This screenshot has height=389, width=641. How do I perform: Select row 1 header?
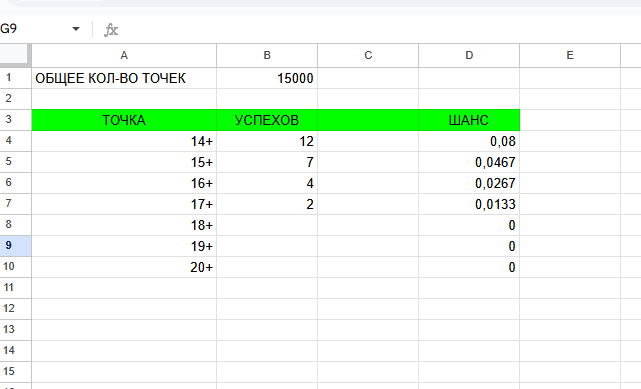click(x=16, y=78)
